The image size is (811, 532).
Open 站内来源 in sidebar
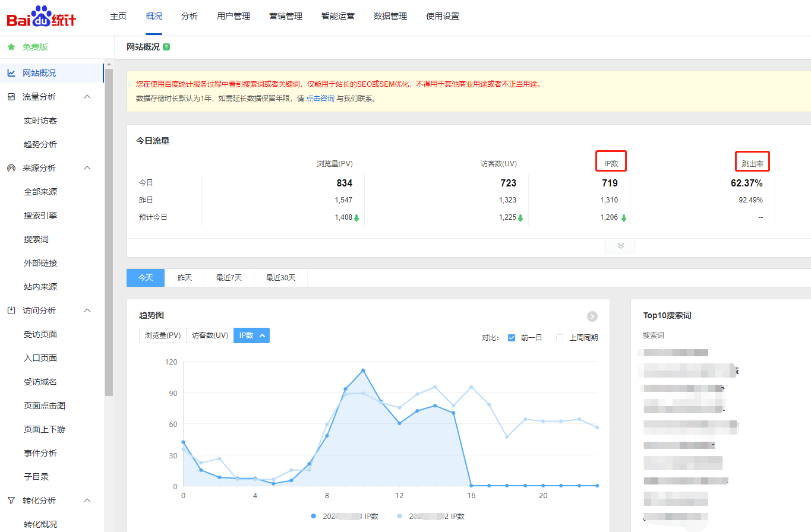click(40, 287)
